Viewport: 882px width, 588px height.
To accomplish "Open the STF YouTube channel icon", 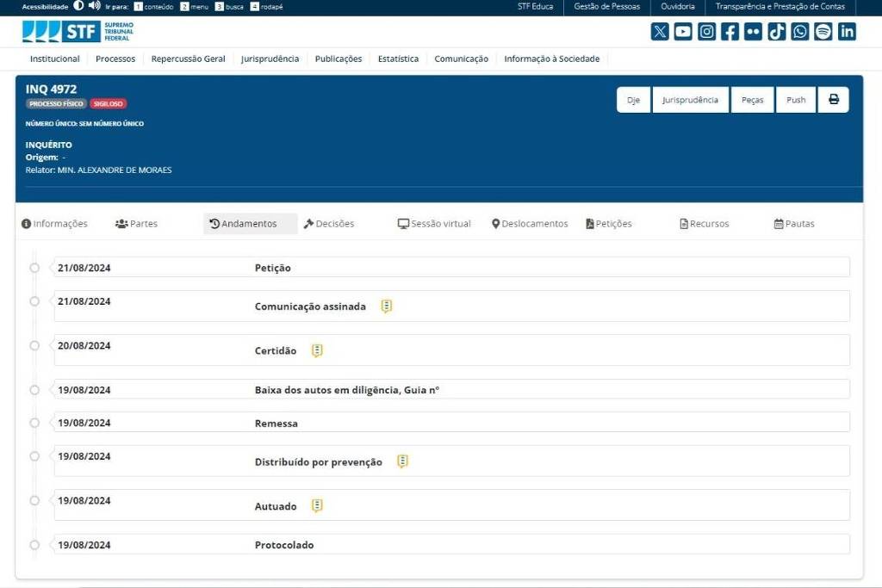I will tap(683, 32).
